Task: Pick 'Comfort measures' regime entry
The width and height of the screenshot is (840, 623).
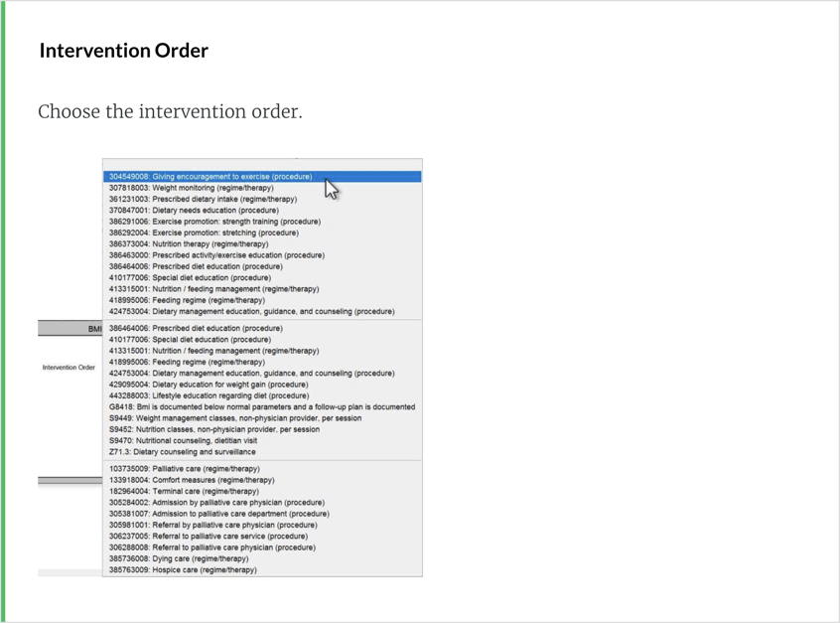Action: [x=184, y=480]
